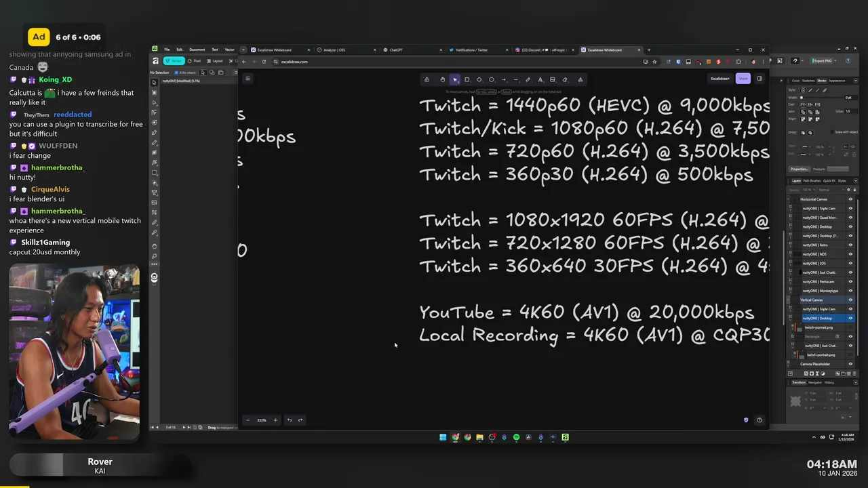Switch to the Swatches tab
Viewport: 868px width, 488px height.
[808, 81]
